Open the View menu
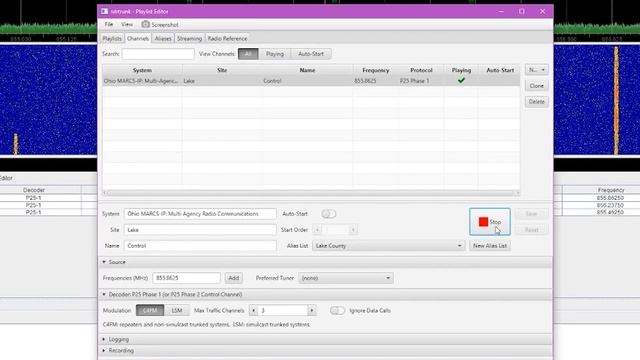The width and height of the screenshot is (640, 360). pyautogui.click(x=127, y=24)
